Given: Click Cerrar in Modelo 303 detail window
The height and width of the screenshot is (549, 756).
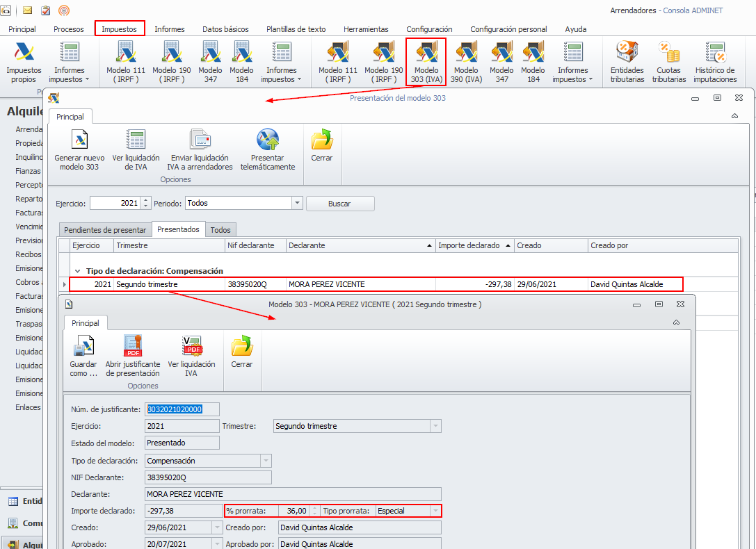Looking at the screenshot, I should [241, 352].
